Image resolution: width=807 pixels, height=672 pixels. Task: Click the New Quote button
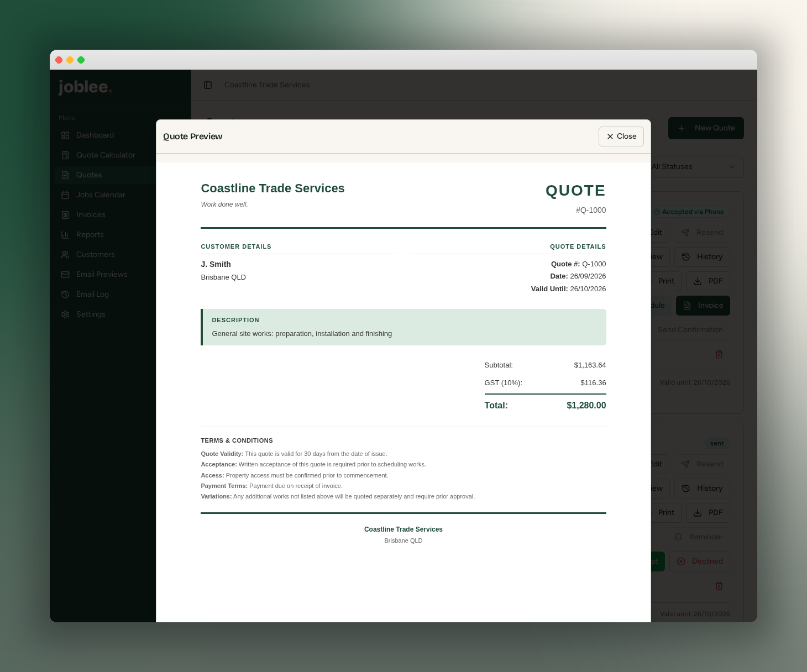pyautogui.click(x=706, y=128)
